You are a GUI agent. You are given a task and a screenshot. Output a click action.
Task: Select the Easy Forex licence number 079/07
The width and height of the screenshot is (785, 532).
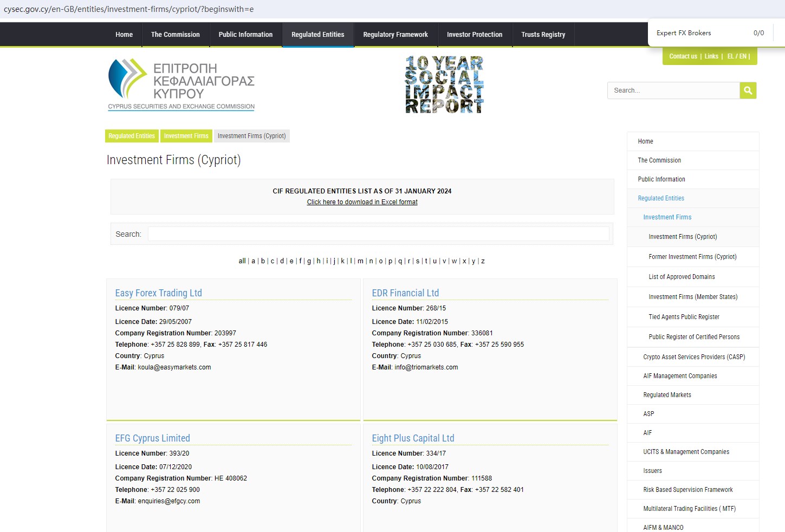click(x=179, y=308)
